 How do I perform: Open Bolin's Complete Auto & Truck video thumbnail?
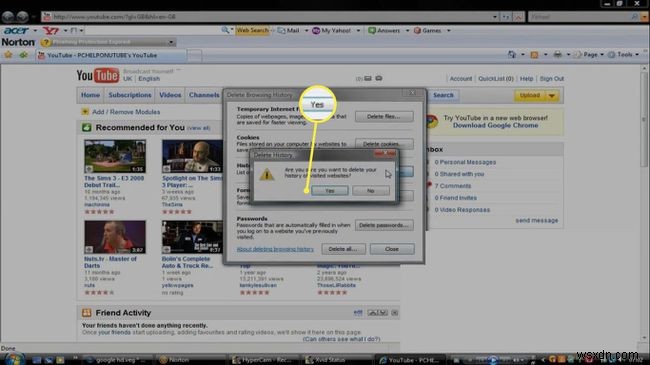click(x=192, y=237)
